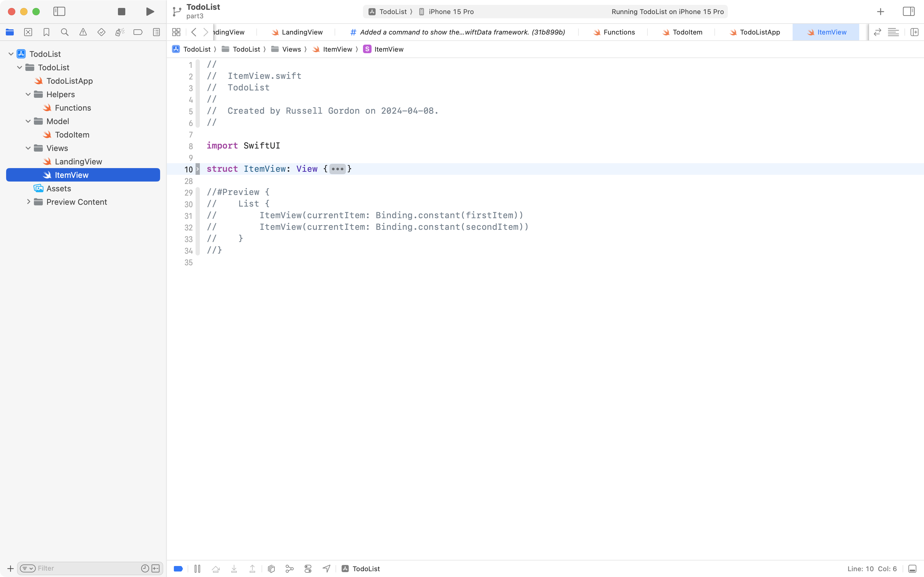Expand the folded ItemView struct body
This screenshot has height=577, width=924.
(337, 169)
